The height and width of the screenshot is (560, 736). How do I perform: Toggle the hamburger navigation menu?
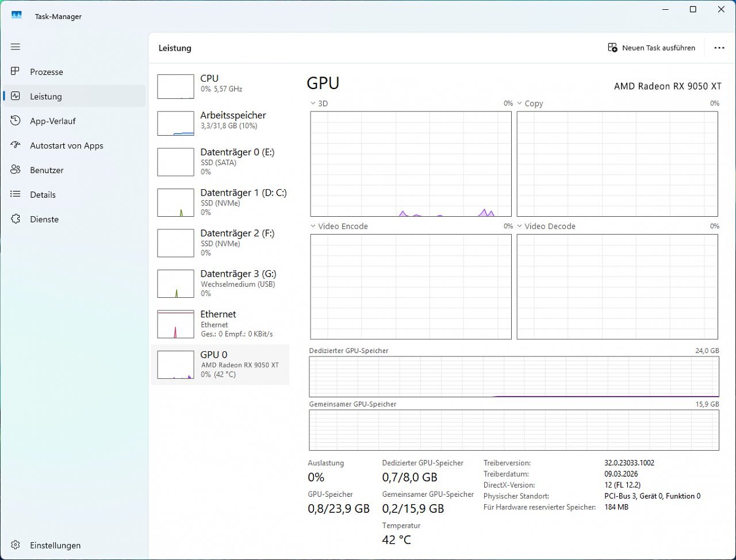[16, 47]
